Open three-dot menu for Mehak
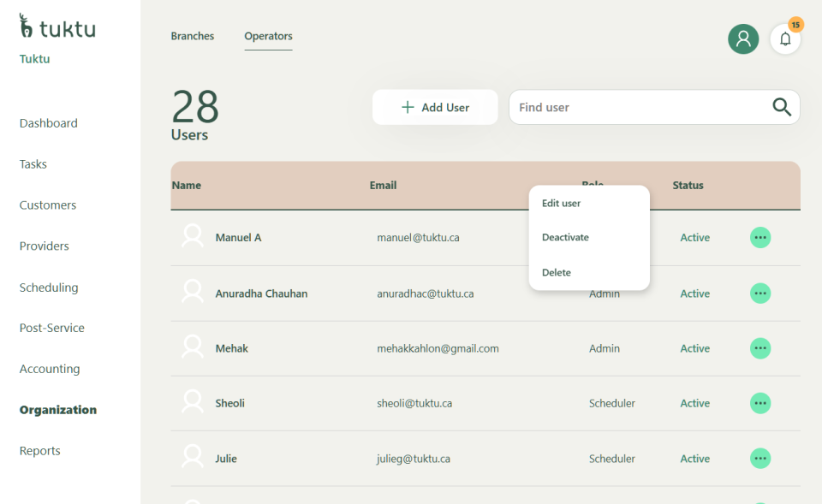Image resolution: width=822 pixels, height=504 pixels. [x=759, y=348]
